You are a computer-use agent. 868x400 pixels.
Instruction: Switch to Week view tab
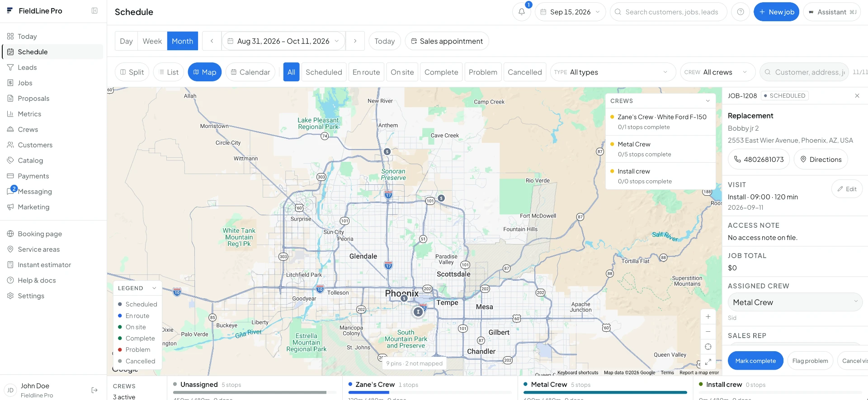152,41
